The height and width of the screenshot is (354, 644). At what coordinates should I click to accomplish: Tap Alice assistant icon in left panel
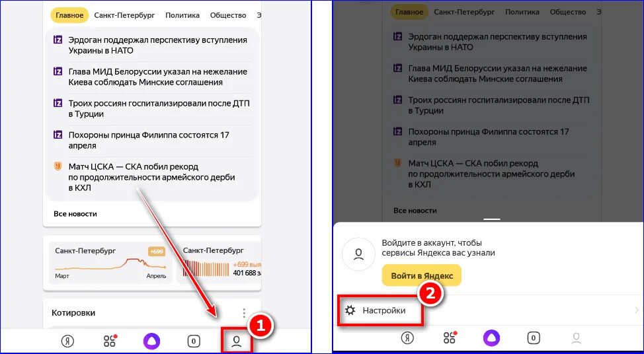tap(151, 341)
